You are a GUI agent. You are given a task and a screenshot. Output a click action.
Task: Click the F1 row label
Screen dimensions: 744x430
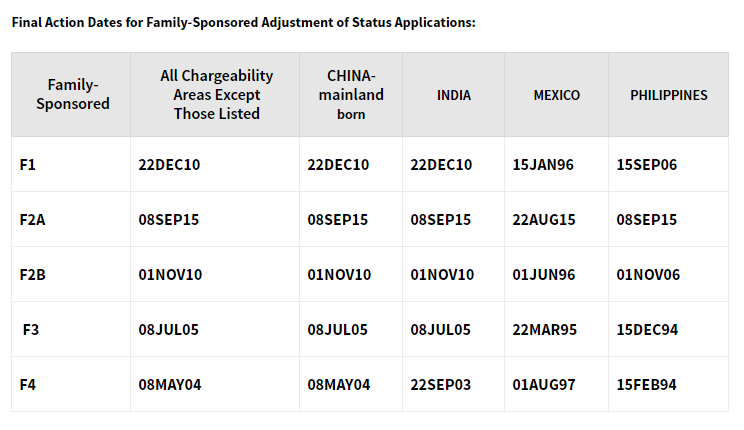pyautogui.click(x=28, y=165)
